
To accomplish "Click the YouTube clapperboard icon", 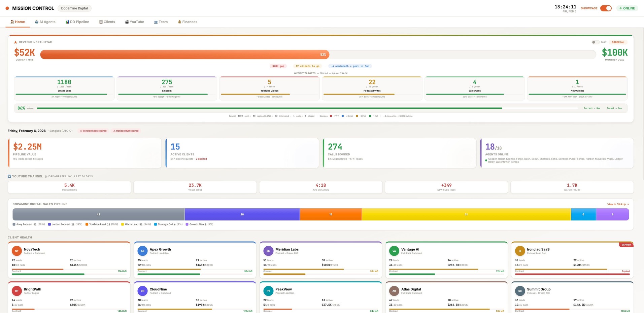I will tap(127, 22).
